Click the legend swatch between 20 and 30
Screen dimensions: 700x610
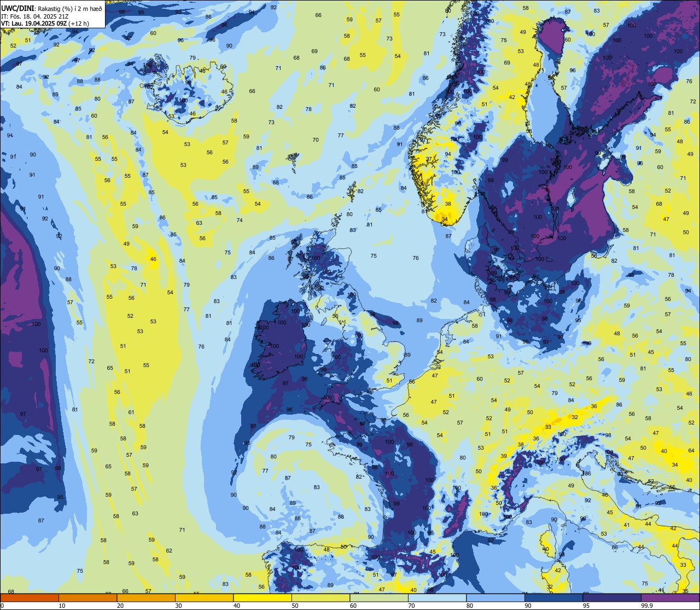pyautogui.click(x=146, y=597)
